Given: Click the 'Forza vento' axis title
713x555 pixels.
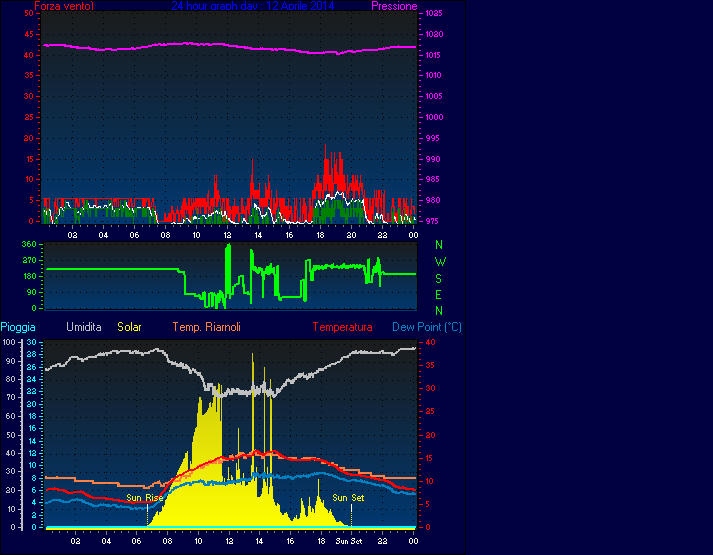Looking at the screenshot, I should [x=64, y=6].
